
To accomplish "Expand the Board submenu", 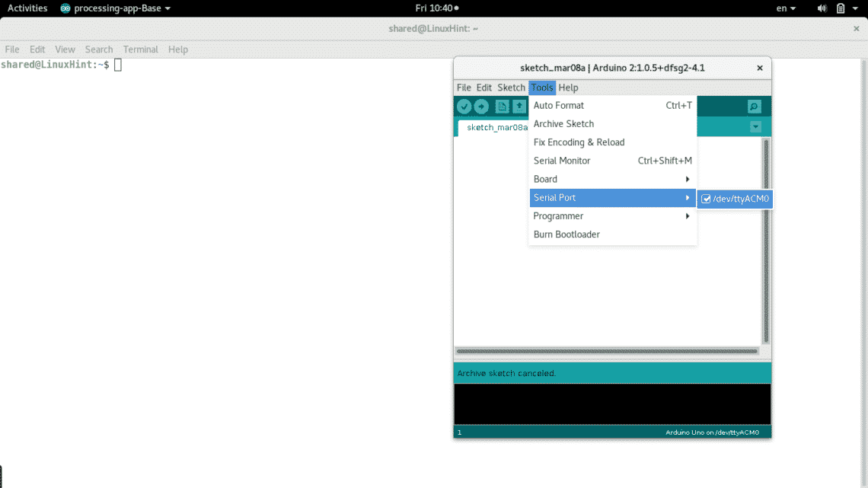I will [x=613, y=179].
